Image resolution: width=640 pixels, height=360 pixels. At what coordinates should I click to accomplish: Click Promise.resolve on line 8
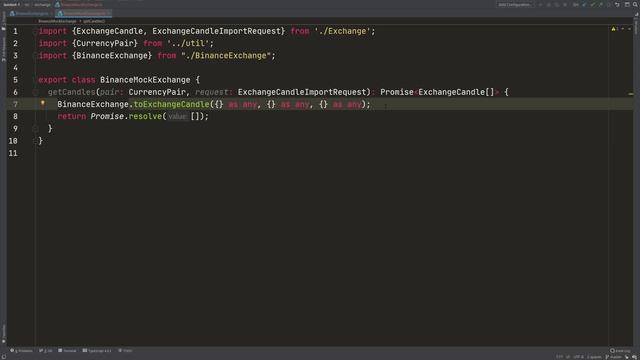click(126, 116)
